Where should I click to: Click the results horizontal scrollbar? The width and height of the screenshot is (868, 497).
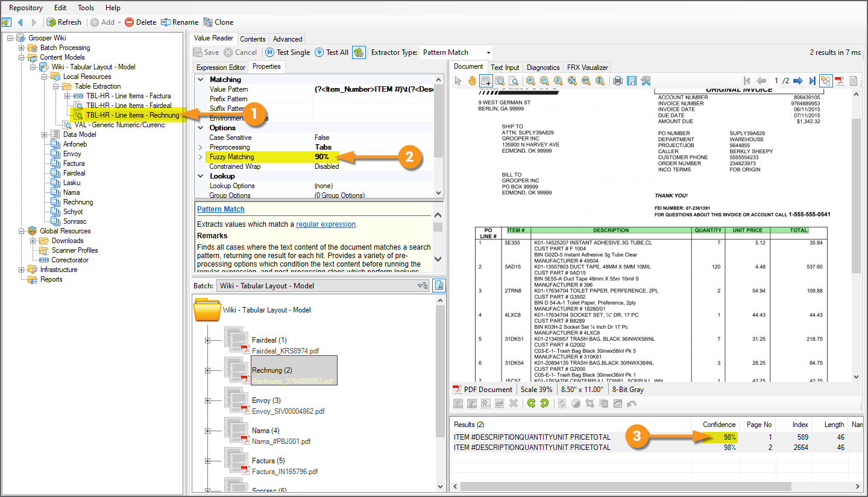624,486
